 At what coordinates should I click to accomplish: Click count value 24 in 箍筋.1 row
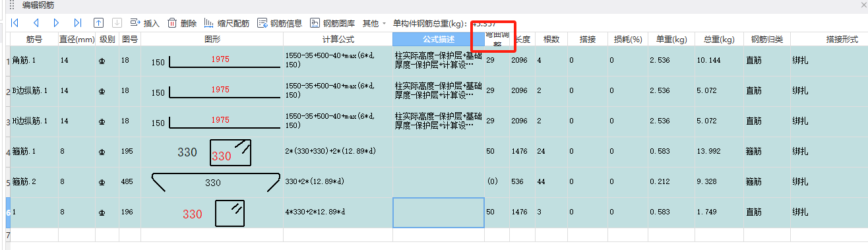(x=551, y=152)
